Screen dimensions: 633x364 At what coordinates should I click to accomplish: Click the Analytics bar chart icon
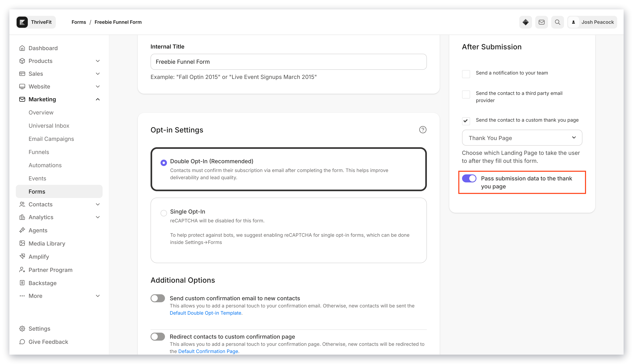point(22,217)
